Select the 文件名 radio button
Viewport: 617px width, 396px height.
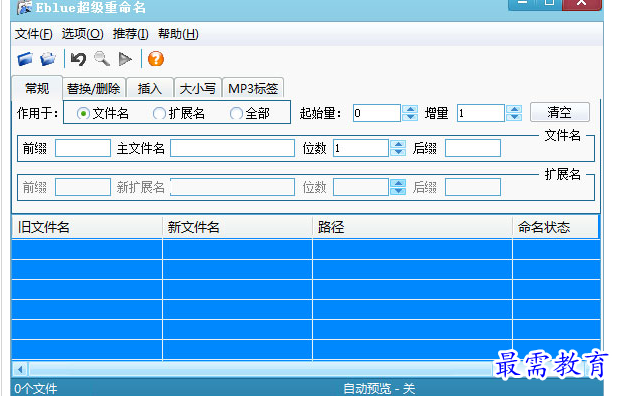[83, 114]
